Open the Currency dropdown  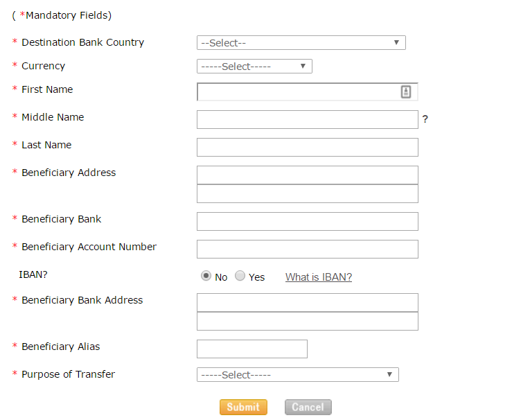[254, 67]
